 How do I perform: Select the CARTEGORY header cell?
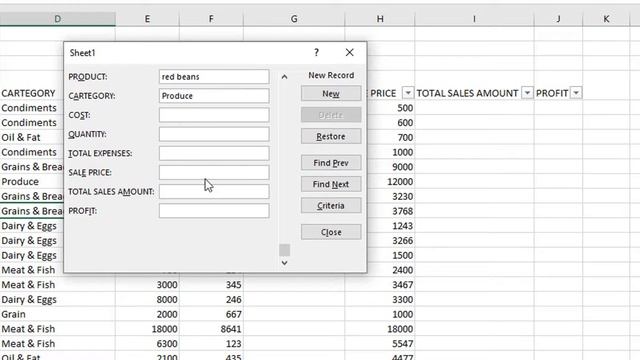point(32,93)
